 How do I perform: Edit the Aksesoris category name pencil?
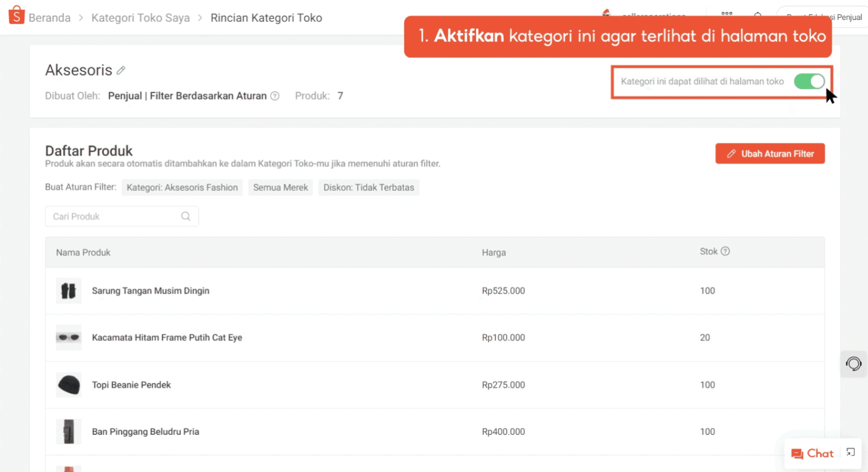click(121, 70)
